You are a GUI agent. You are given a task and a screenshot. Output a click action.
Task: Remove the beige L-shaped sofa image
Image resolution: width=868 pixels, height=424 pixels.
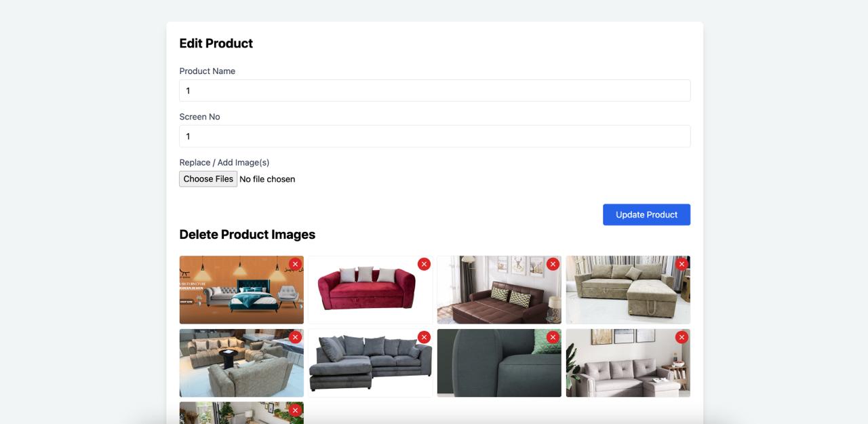682,264
